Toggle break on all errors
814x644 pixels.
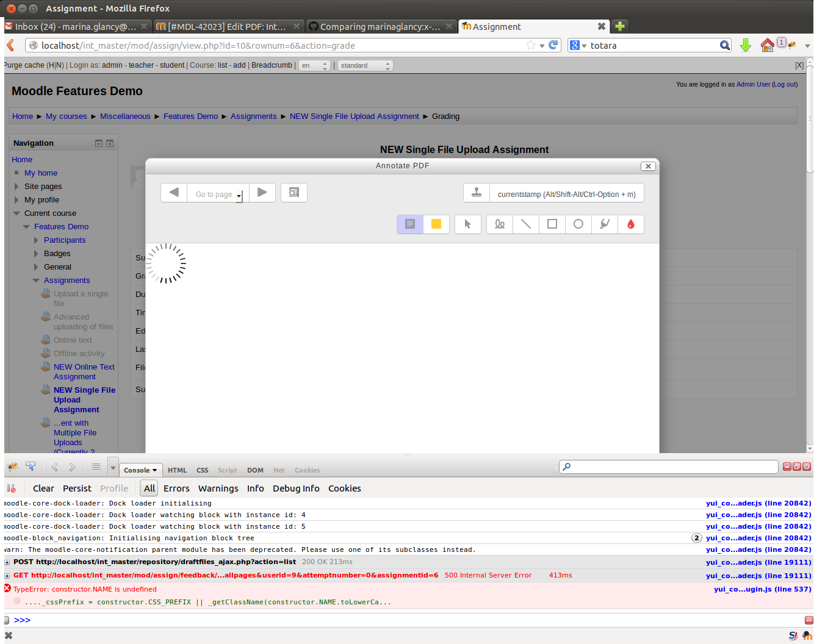pyautogui.click(x=11, y=488)
